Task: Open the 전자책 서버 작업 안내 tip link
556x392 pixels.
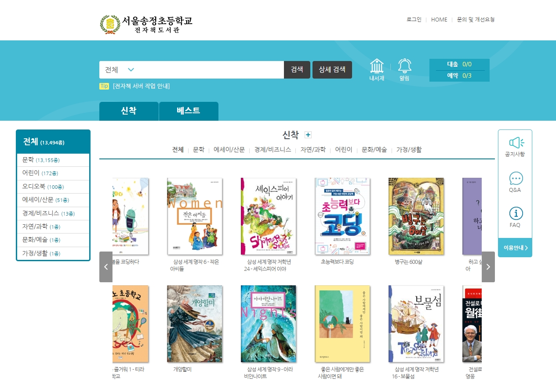Action: coord(141,86)
